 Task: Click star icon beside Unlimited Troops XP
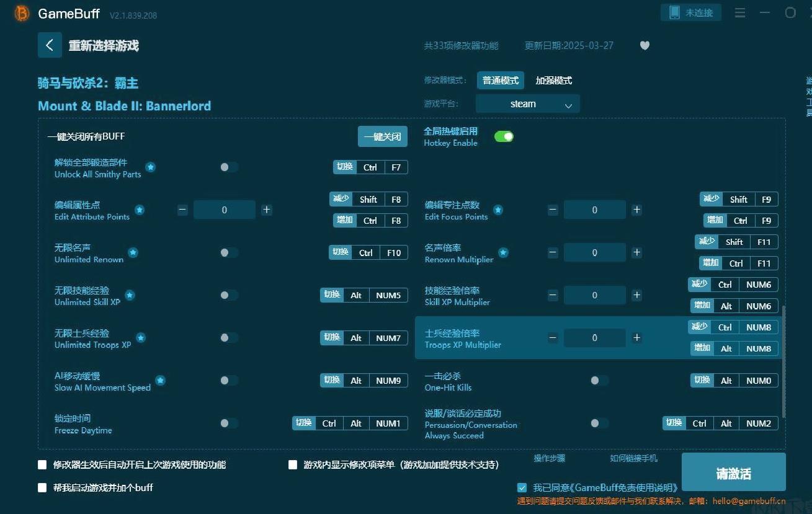(x=141, y=338)
